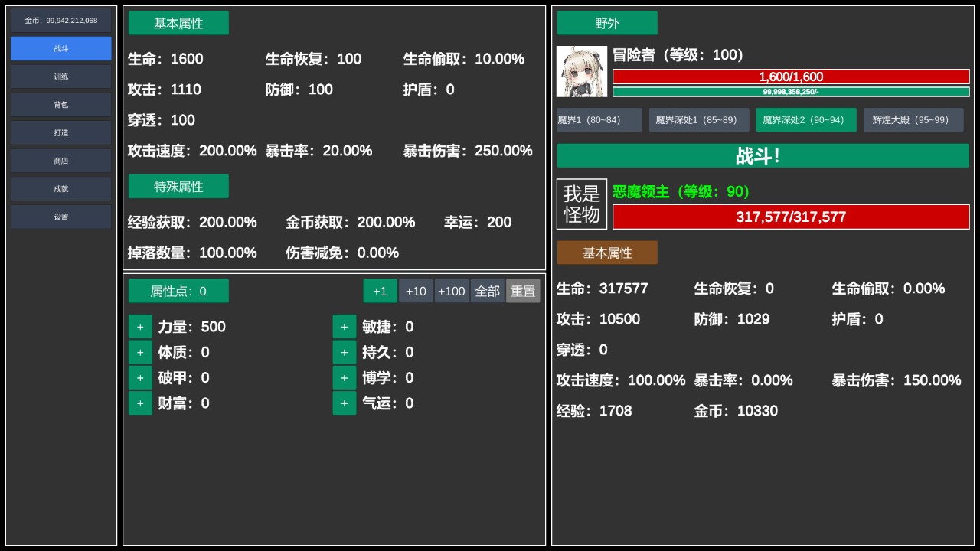Switch to the 背包 tab
The height and width of the screenshot is (551, 980).
60,104
